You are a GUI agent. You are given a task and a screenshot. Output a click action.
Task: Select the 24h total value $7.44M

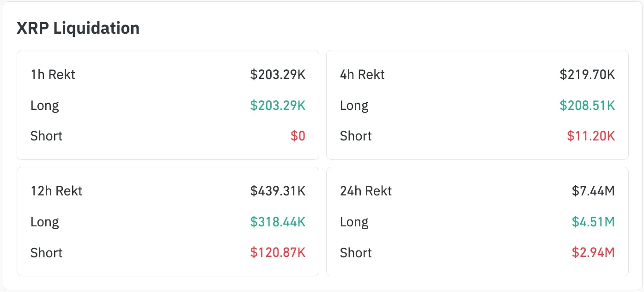pyautogui.click(x=593, y=191)
